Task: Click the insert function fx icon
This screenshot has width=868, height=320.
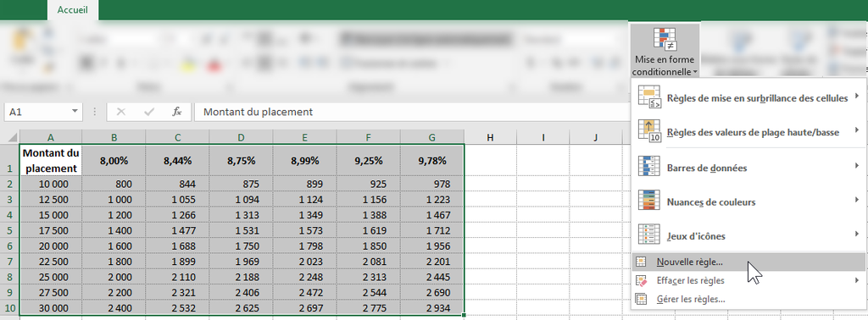Action: click(x=176, y=112)
